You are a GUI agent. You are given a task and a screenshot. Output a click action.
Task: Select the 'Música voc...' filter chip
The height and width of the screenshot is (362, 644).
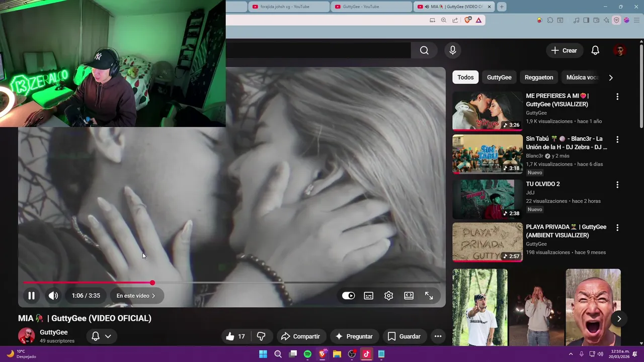tap(582, 77)
